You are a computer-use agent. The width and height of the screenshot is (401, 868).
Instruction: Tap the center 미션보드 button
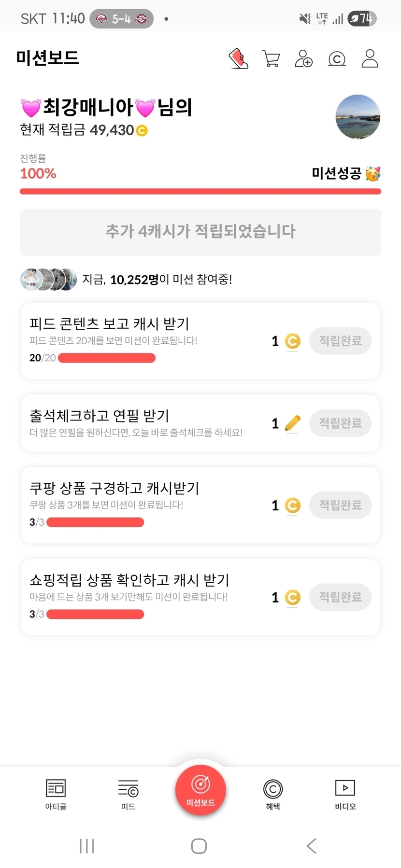click(x=200, y=790)
